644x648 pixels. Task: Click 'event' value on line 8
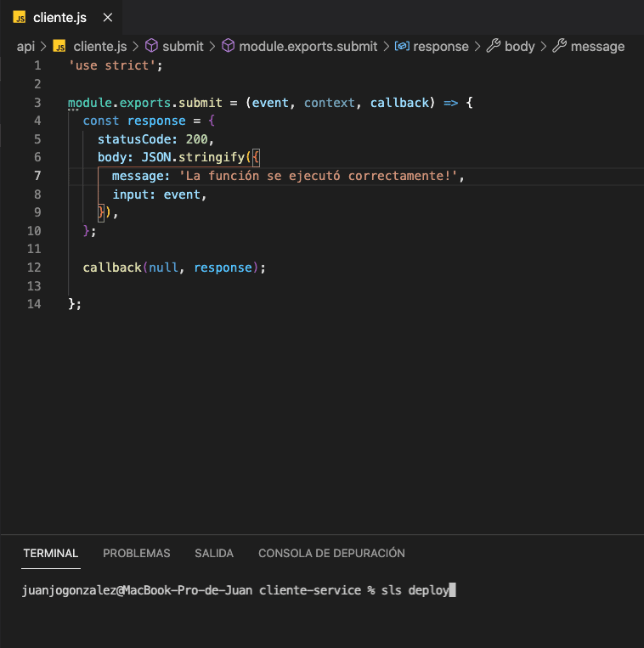click(182, 194)
